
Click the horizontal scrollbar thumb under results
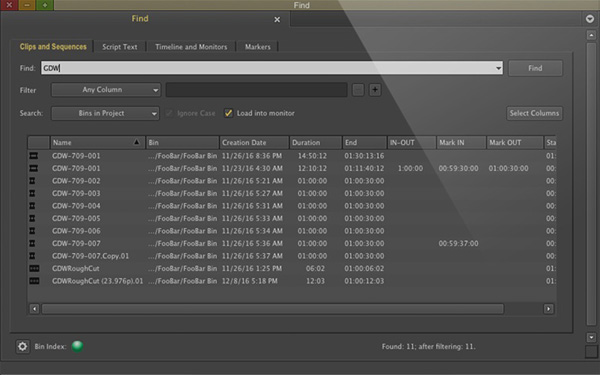[272, 309]
